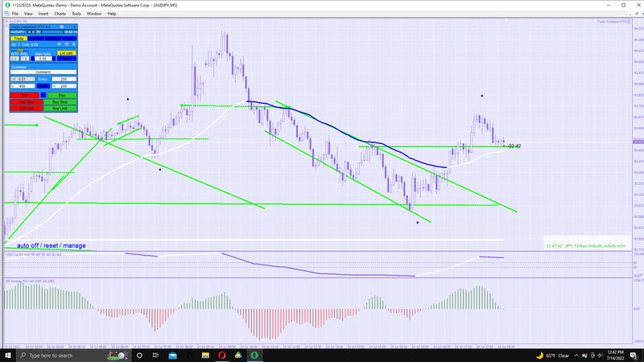Open the clock showing 12:42 PM

pyautogui.click(x=615, y=356)
